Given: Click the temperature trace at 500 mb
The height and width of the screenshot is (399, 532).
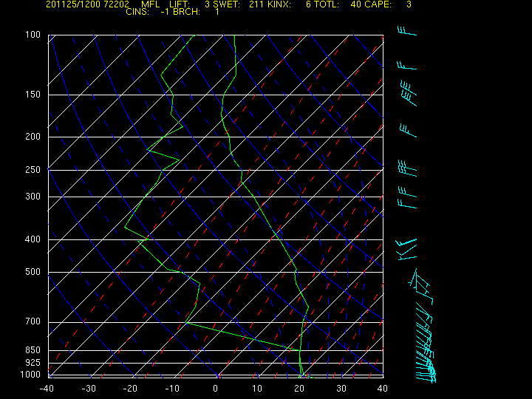Looking at the screenshot, I should (296, 272).
